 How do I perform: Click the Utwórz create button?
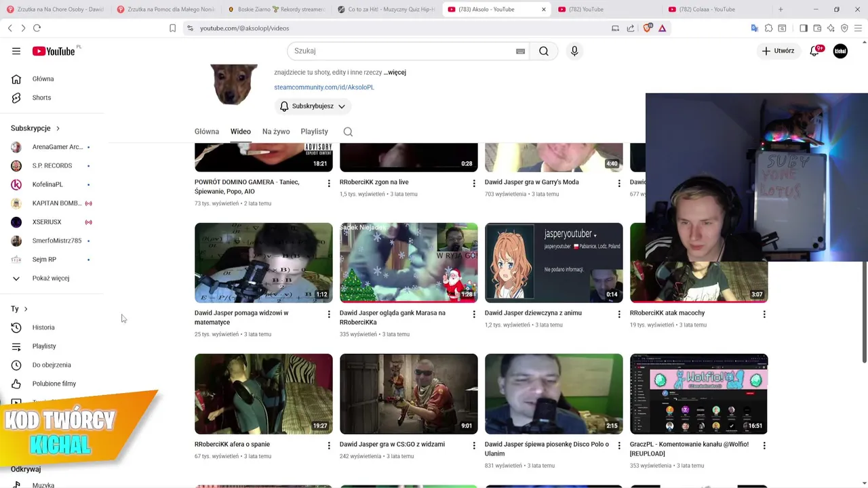pos(778,51)
